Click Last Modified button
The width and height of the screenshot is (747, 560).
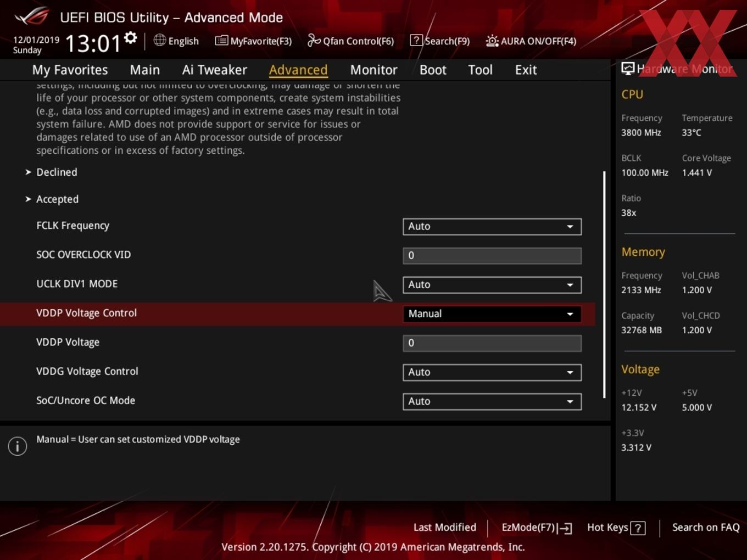(445, 528)
